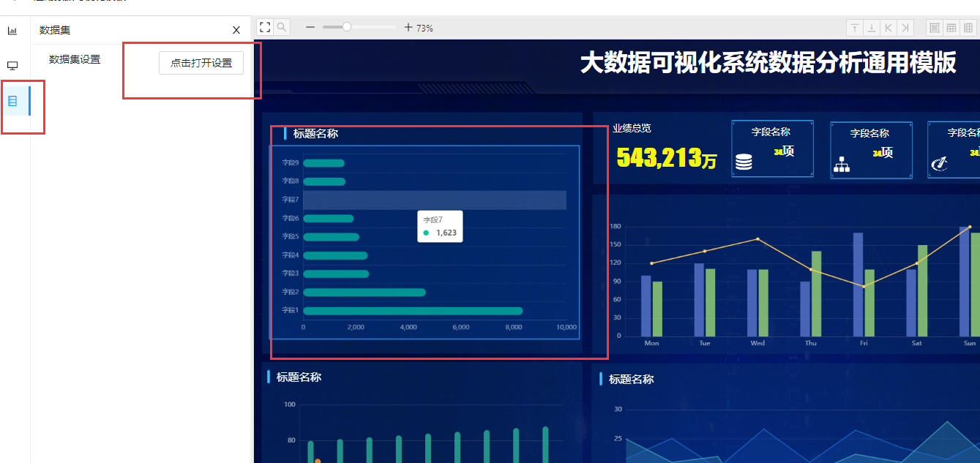Click the 字段9 axis label
This screenshot has width=980, height=463.
291,162
